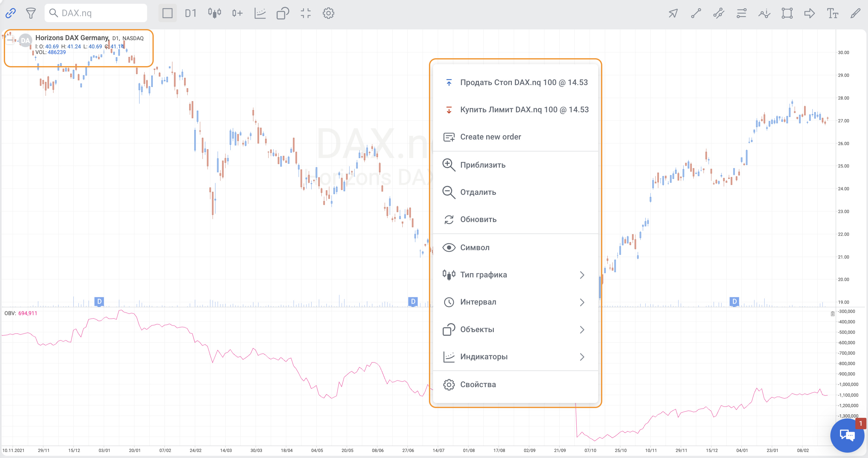Viewport: 868px width, 458px height.
Task: Click the indicators toolbar icon
Action: 260,13
